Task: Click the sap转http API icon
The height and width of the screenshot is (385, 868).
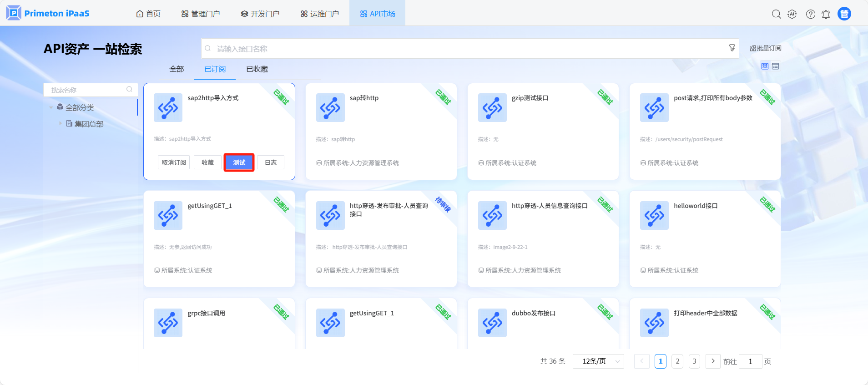Action: click(x=330, y=108)
